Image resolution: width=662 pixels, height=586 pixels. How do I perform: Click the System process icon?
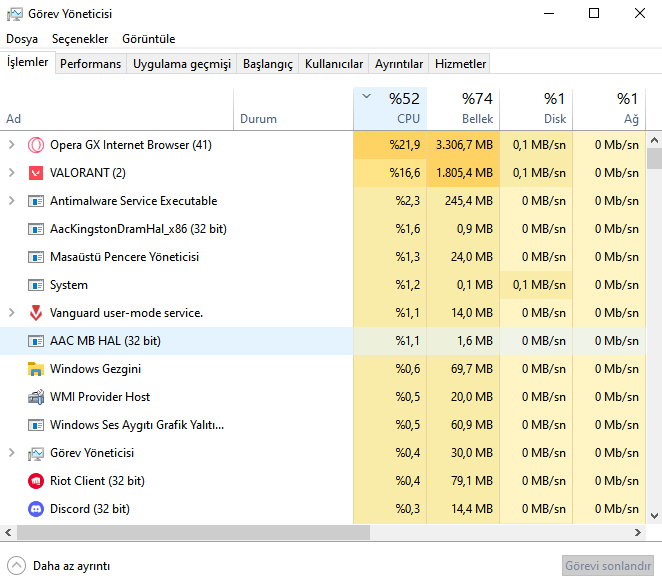(x=36, y=285)
